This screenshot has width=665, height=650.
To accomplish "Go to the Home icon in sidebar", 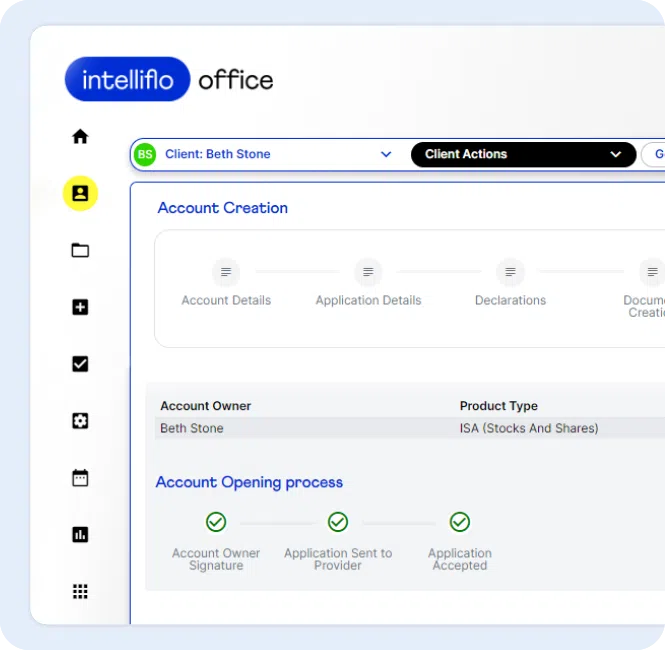I will [80, 137].
